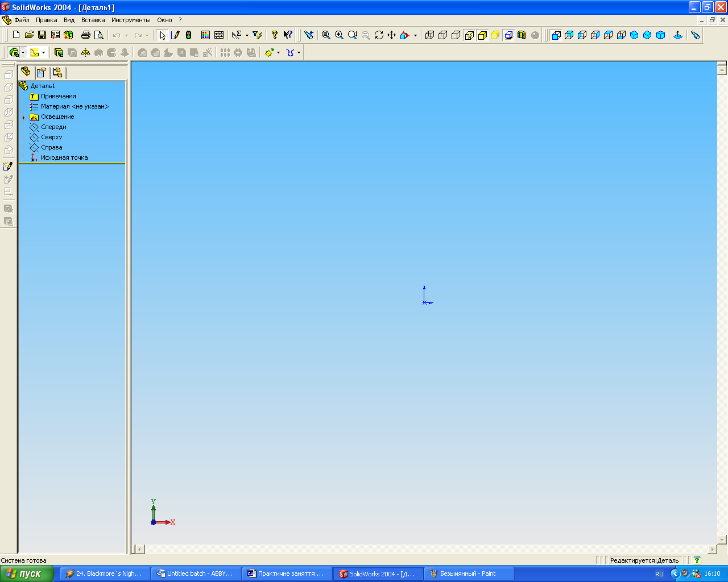728x582 pixels.
Task: Click the Curves icon on features toolbar
Action: (291, 52)
